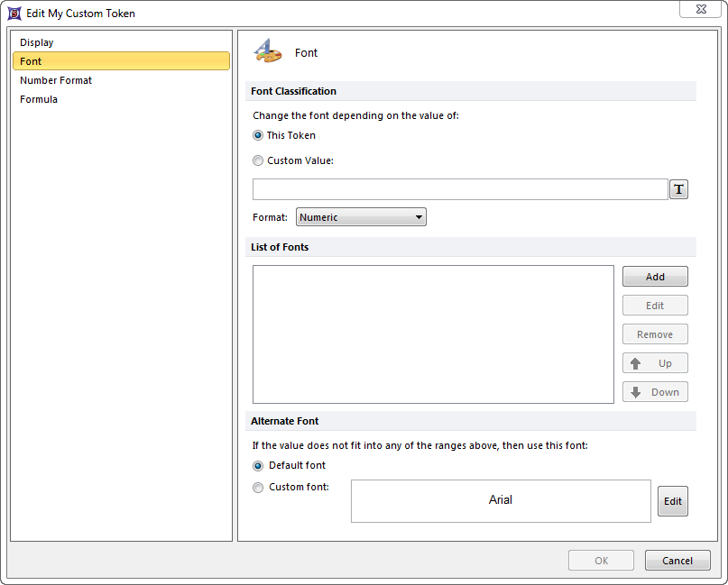Open the Format Numeric dropdown
The width and height of the screenshot is (728, 585).
pos(361,217)
